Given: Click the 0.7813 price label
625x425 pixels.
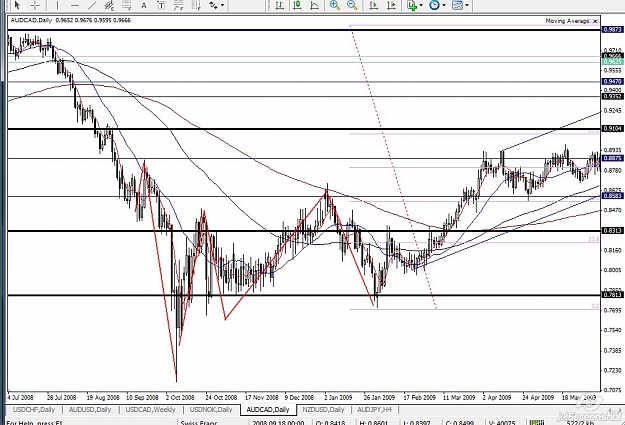Looking at the screenshot, I should click(x=613, y=295).
